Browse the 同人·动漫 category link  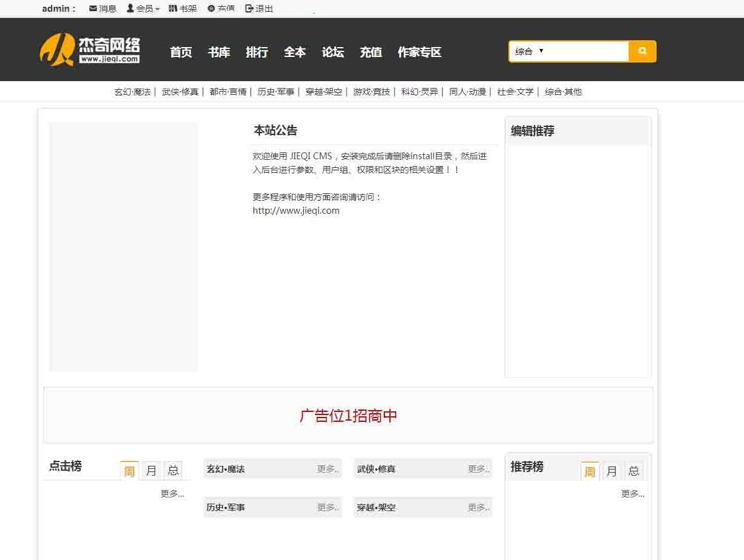(467, 92)
